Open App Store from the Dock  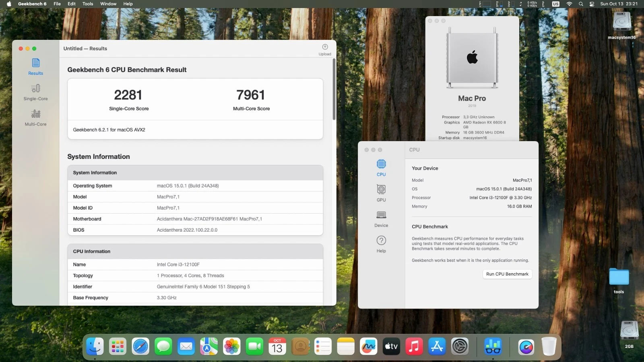tap(437, 346)
